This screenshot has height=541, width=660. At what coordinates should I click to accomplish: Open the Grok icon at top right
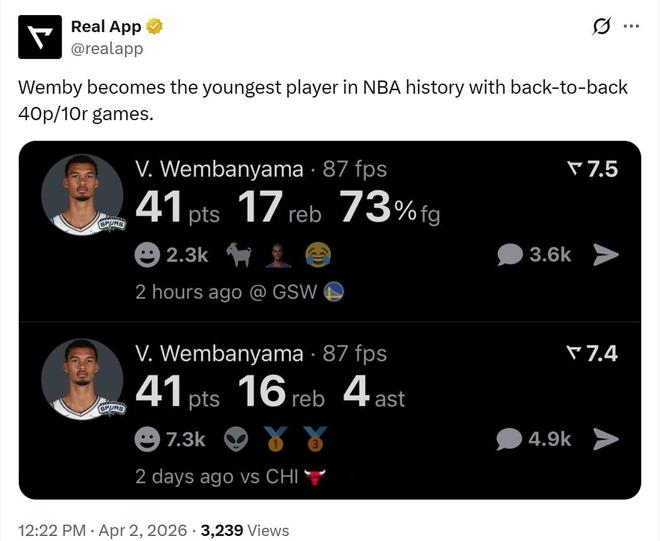[x=601, y=26]
